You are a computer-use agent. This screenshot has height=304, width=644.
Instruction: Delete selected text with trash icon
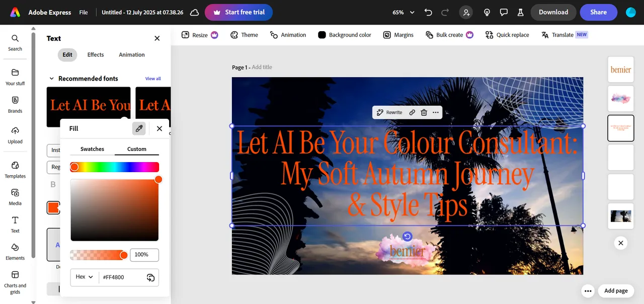424,112
